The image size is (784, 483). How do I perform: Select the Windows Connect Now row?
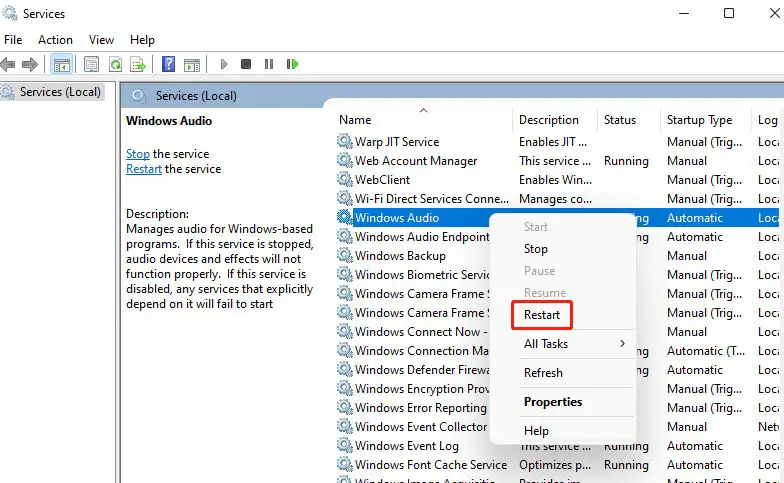[x=421, y=332]
